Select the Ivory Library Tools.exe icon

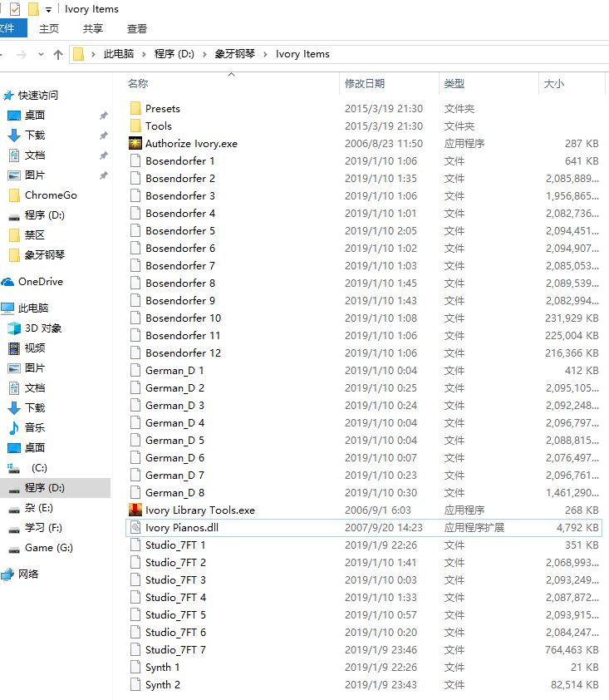coord(135,510)
